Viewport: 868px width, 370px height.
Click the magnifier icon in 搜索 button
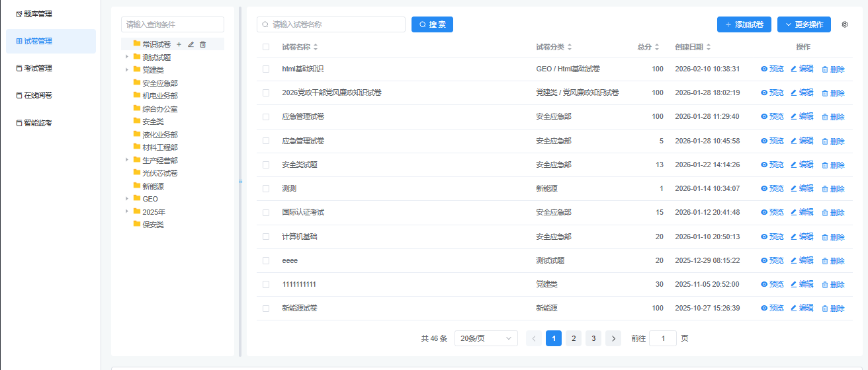click(x=423, y=24)
